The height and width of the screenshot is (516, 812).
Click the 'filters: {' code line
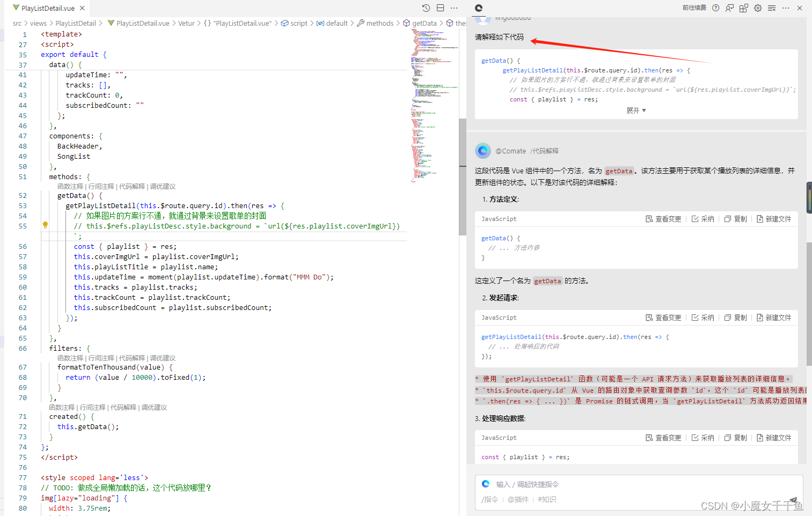(70, 349)
